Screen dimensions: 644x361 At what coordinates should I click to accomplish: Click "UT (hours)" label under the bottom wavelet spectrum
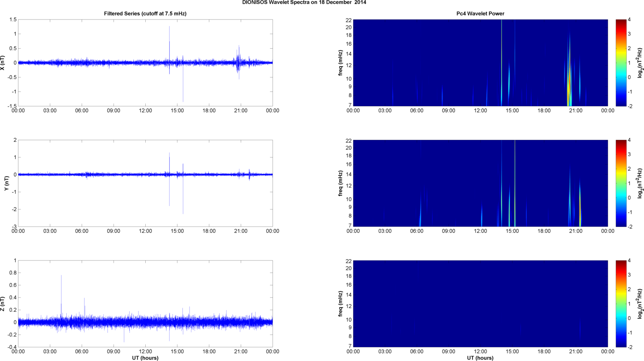(480, 358)
